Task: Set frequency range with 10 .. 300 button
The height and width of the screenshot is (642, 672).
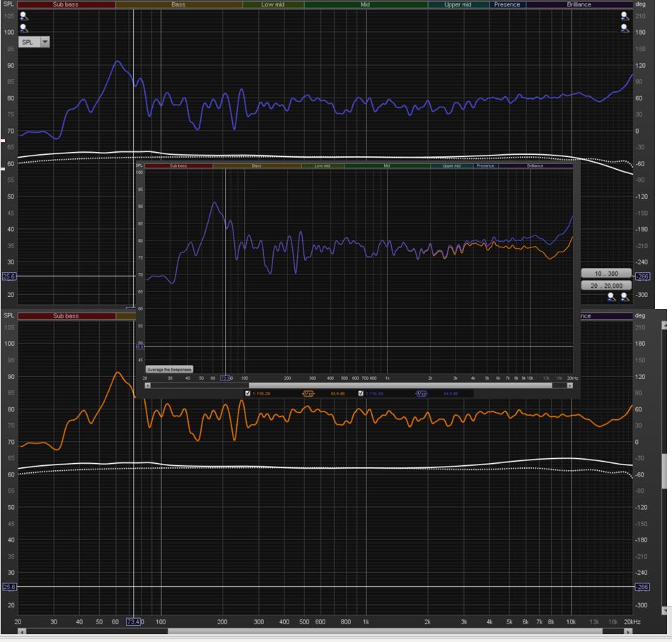Action: point(608,273)
